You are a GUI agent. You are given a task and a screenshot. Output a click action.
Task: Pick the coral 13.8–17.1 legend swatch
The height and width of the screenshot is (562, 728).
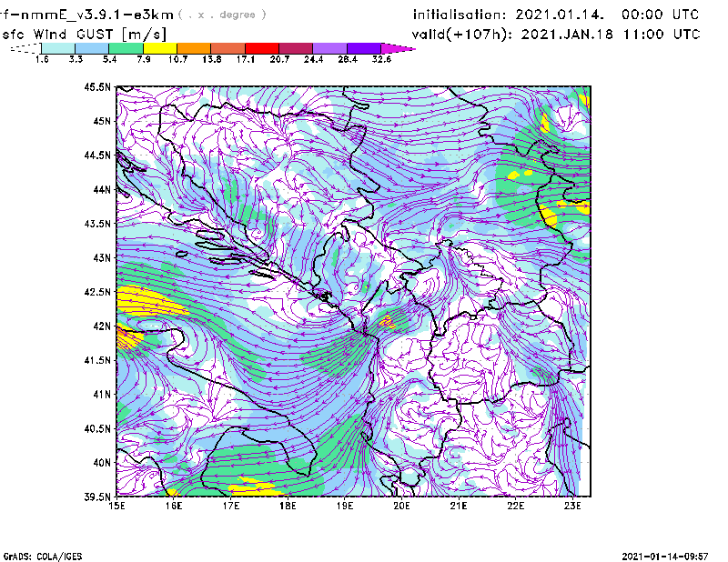pyautogui.click(x=228, y=48)
